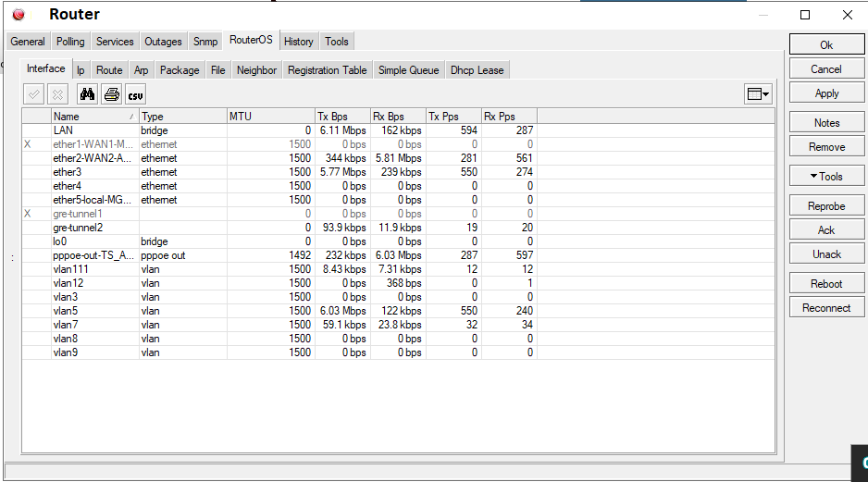Image resolution: width=868 pixels, height=482 pixels.
Task: Sort by the Type column header
Action: click(x=182, y=117)
